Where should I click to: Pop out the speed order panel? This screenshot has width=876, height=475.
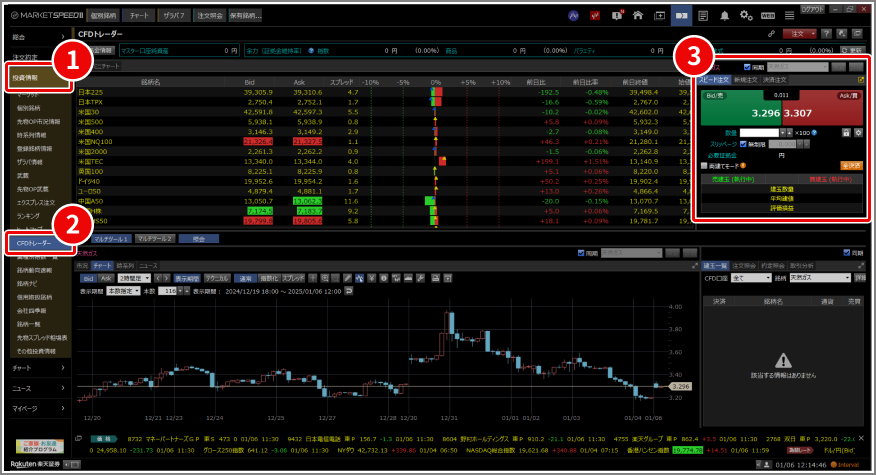pos(860,80)
